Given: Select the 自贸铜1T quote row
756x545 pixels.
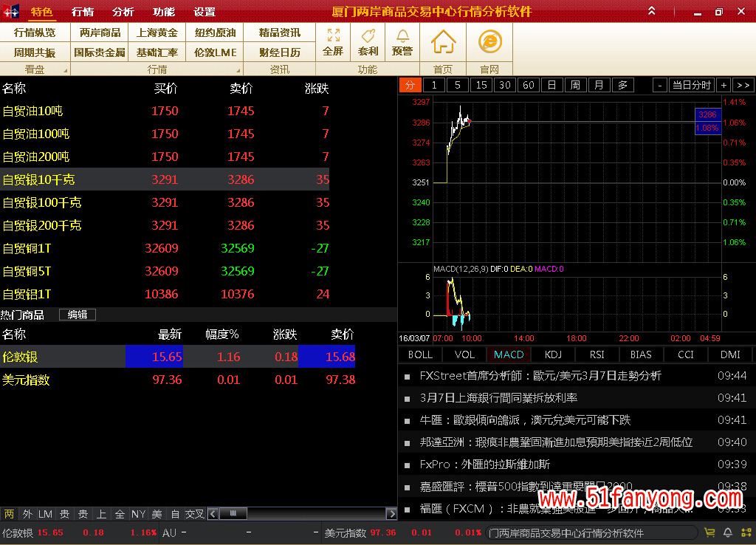Looking at the screenshot, I should (165, 248).
